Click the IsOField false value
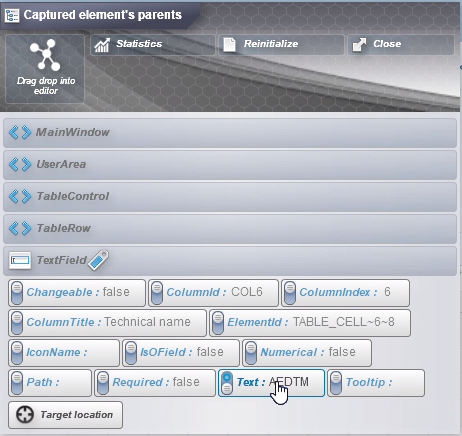462x436 pixels. 210,352
